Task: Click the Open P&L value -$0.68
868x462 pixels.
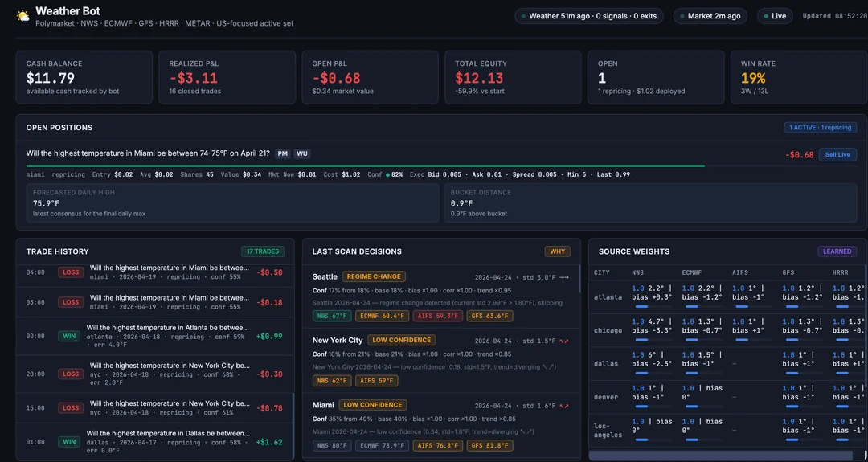Action: [336, 79]
